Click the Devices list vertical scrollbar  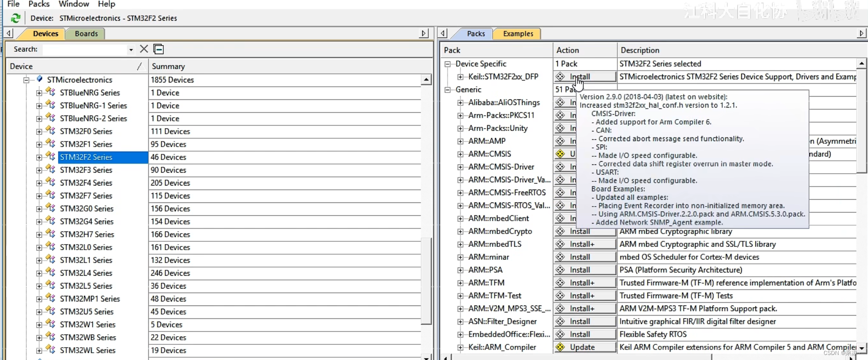(x=426, y=280)
